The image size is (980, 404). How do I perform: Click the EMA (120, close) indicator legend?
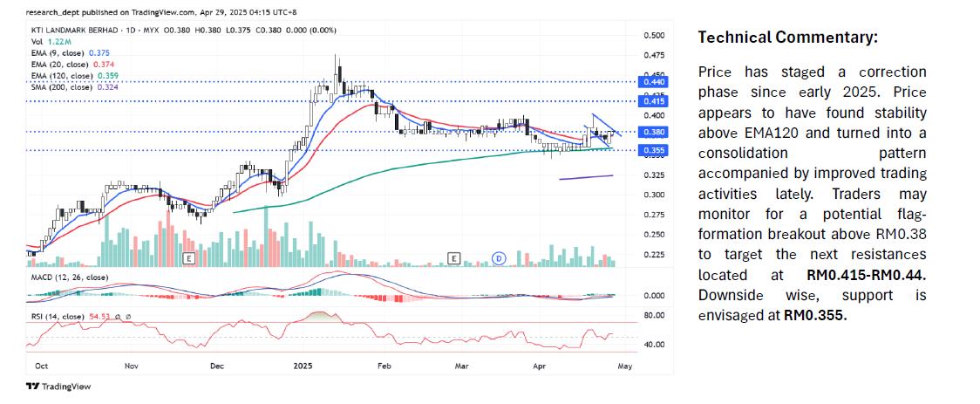74,76
